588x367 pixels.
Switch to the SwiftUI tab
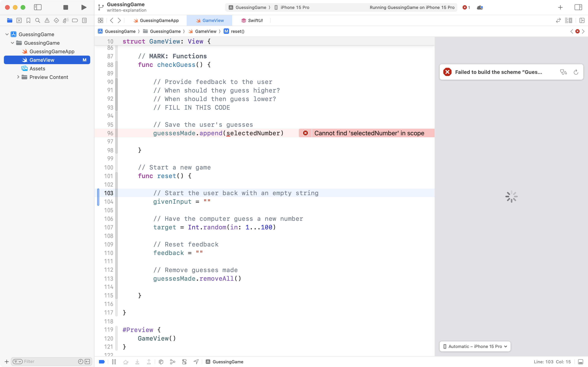click(255, 20)
